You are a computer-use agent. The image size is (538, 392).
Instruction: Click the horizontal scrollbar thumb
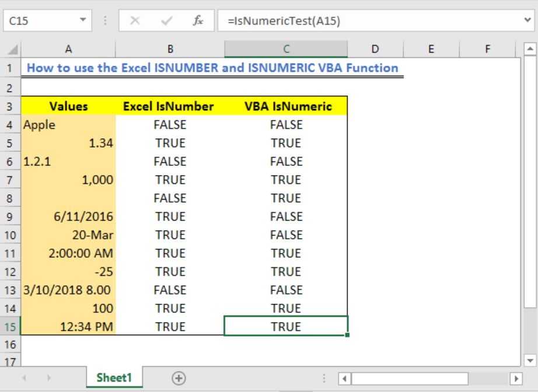click(410, 379)
